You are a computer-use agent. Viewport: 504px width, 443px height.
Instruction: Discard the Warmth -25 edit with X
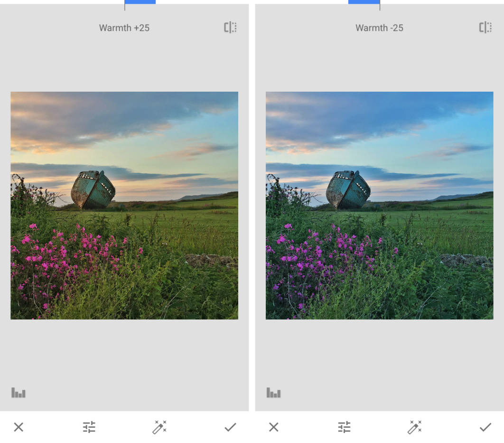(273, 427)
